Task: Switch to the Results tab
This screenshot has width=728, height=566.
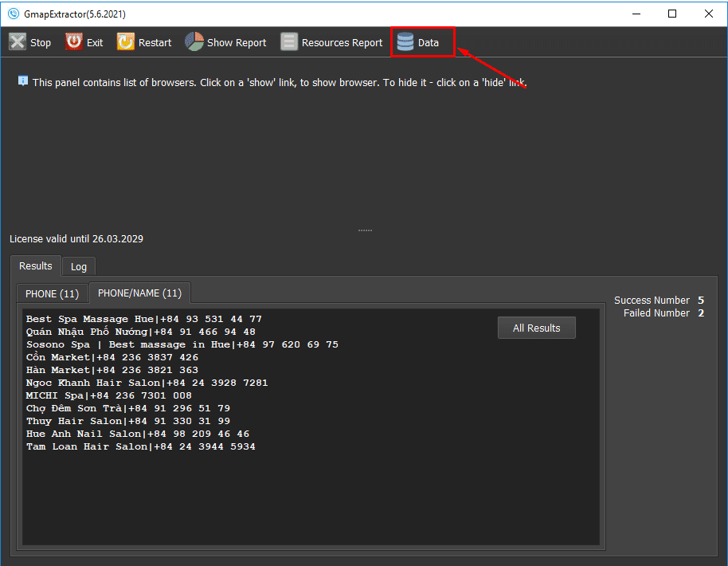Action: tap(35, 265)
